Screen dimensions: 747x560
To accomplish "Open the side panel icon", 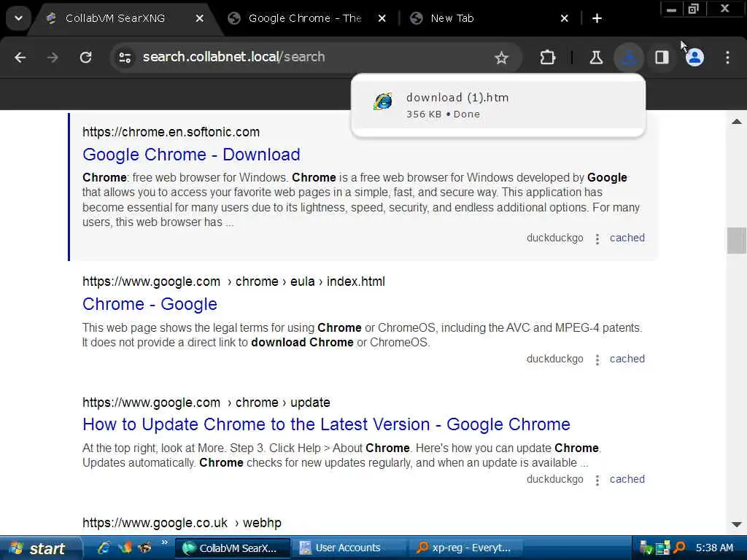I will pos(662,58).
